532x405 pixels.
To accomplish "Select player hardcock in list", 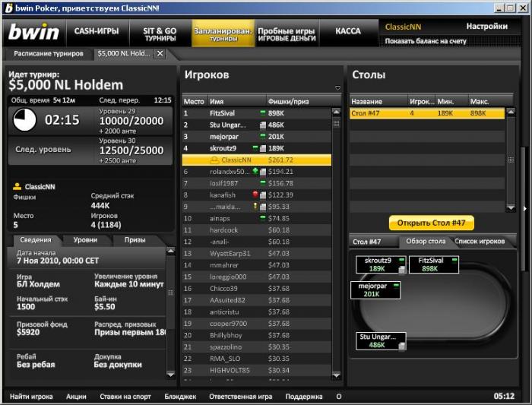I will (x=257, y=230).
